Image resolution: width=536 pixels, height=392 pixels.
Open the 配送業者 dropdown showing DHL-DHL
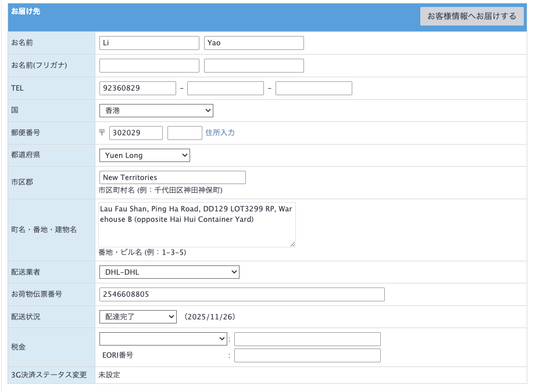point(169,272)
